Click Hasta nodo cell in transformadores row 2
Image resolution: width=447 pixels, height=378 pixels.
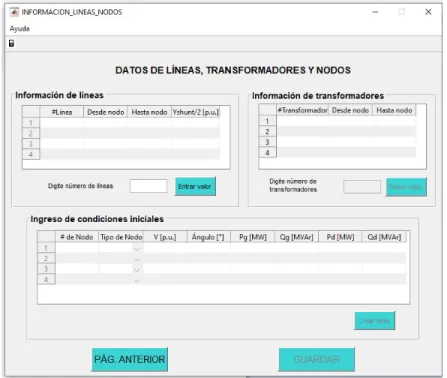[394, 131]
